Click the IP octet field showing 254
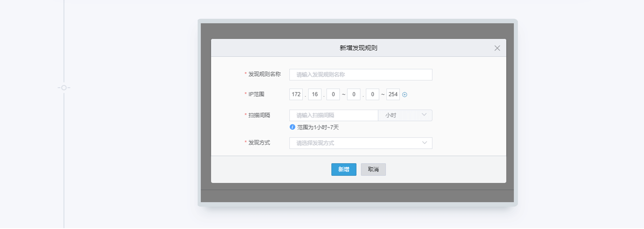This screenshot has width=644, height=229. [393, 95]
